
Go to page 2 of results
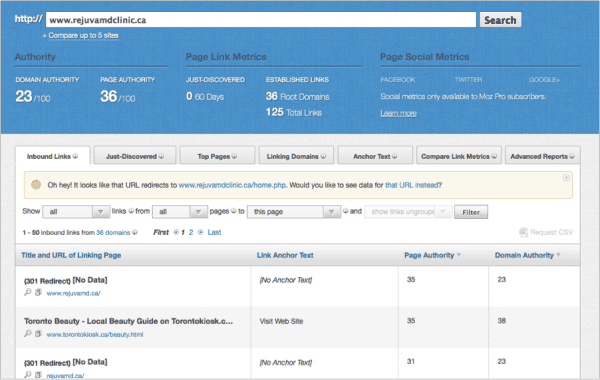click(x=191, y=232)
